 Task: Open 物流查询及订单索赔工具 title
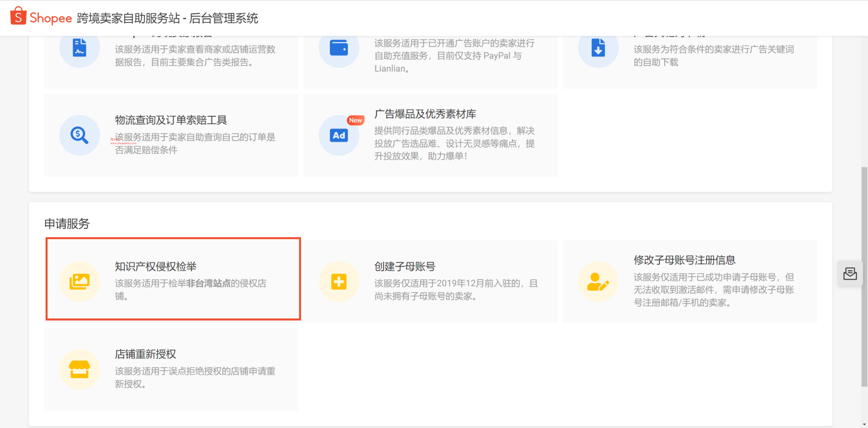tap(171, 120)
